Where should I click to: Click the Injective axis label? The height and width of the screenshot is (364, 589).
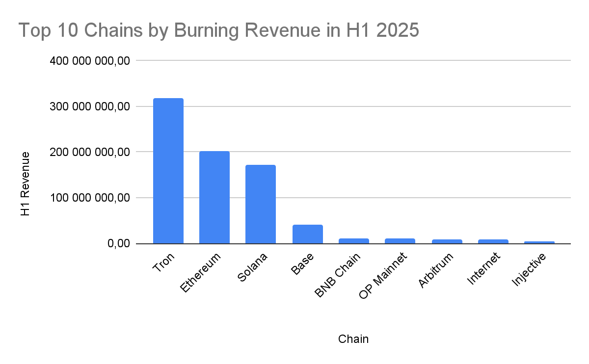(528, 270)
